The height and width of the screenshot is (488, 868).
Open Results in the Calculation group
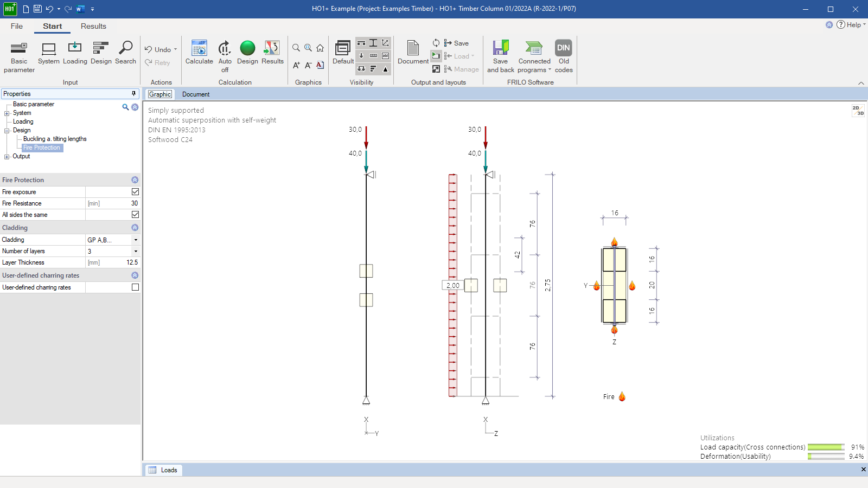tap(272, 53)
